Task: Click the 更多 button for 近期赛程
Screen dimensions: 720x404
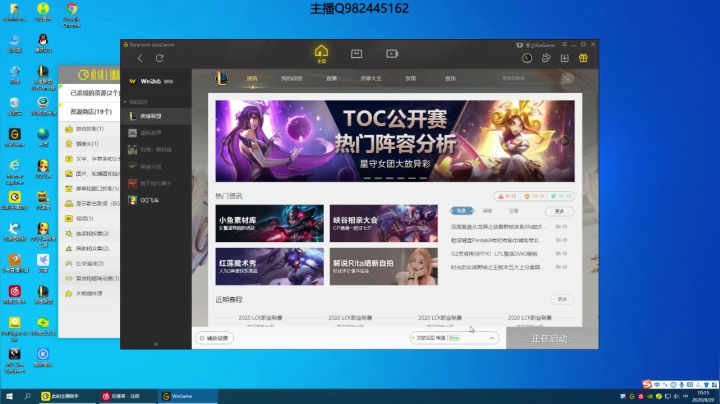Action: point(562,299)
